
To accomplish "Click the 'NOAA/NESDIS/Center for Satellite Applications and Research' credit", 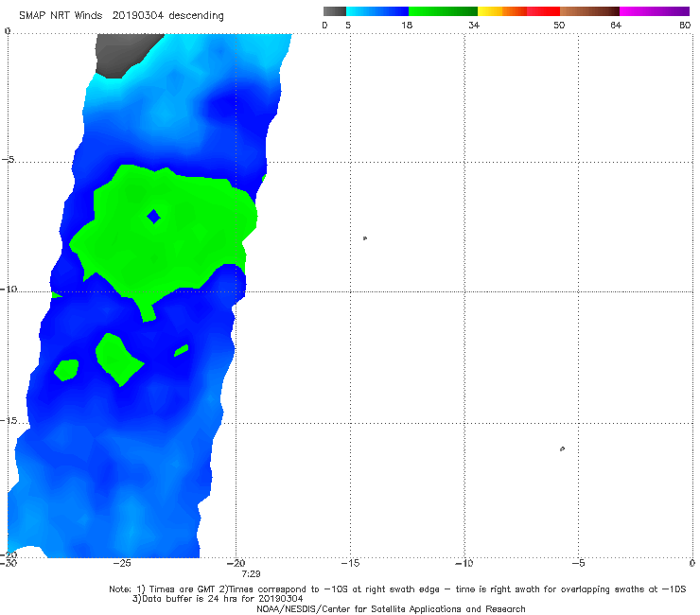I will (x=391, y=608).
